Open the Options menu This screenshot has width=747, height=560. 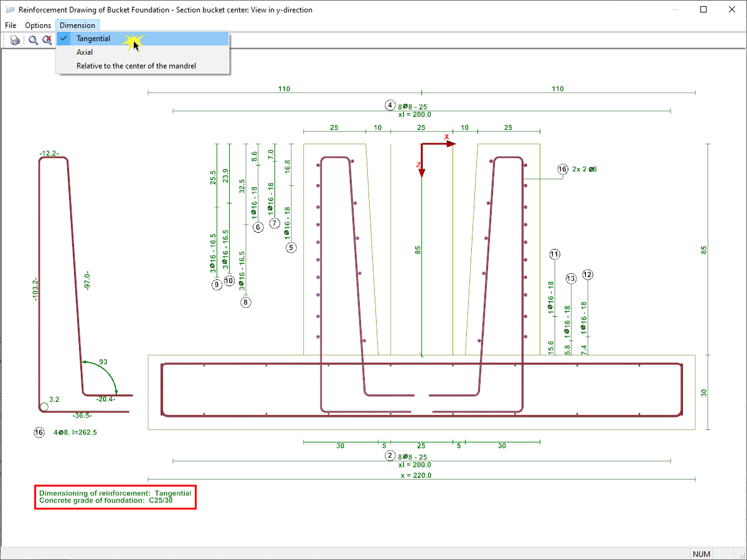click(x=38, y=25)
